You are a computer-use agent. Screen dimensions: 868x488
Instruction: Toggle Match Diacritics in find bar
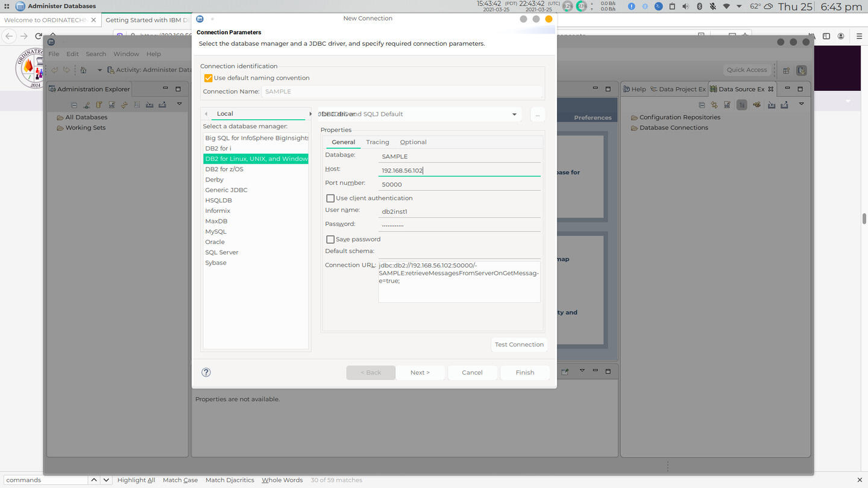230,480
